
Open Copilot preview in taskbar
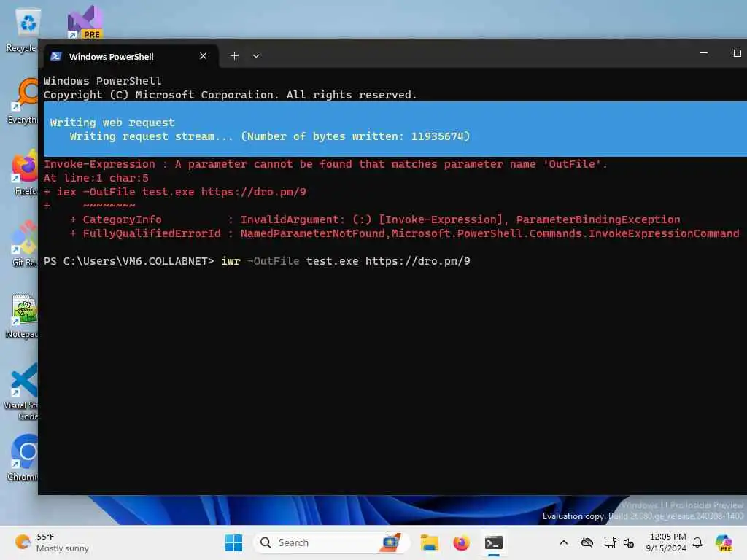[x=724, y=542]
